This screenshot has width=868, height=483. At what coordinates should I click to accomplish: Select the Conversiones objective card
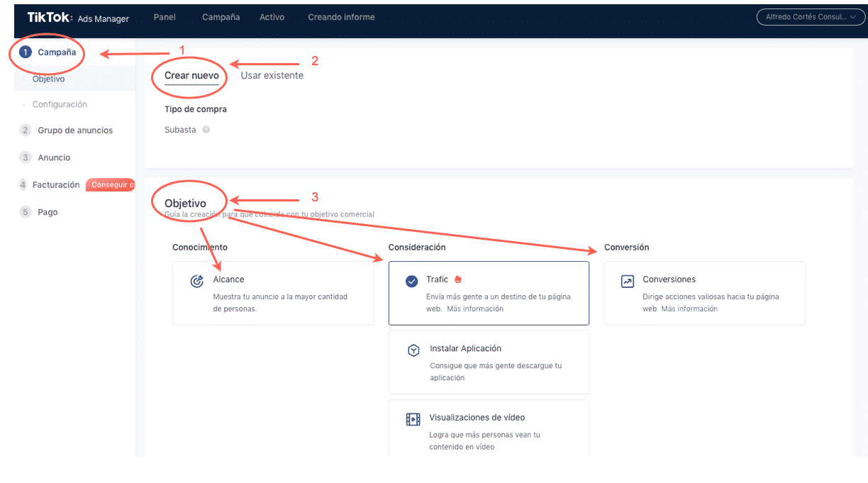click(x=704, y=293)
